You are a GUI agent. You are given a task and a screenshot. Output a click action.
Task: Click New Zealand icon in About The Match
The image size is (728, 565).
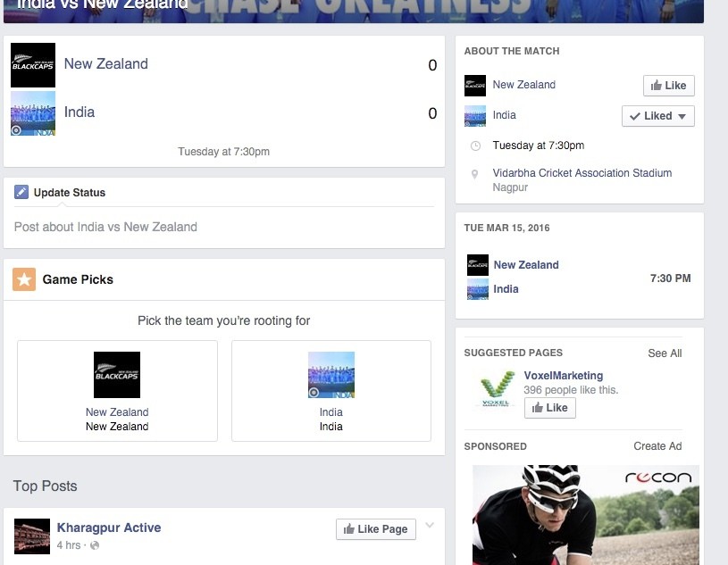click(475, 86)
